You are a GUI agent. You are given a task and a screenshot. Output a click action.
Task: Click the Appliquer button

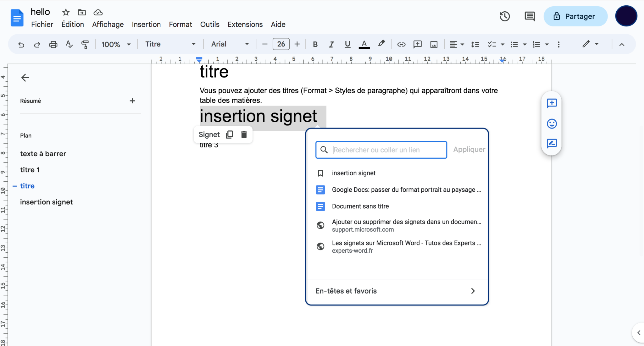pos(469,150)
